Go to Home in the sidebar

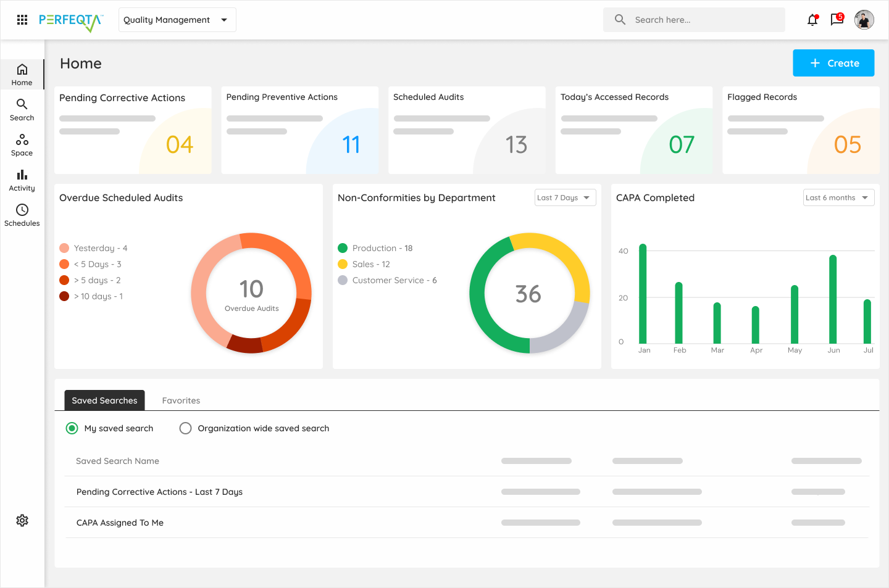22,75
